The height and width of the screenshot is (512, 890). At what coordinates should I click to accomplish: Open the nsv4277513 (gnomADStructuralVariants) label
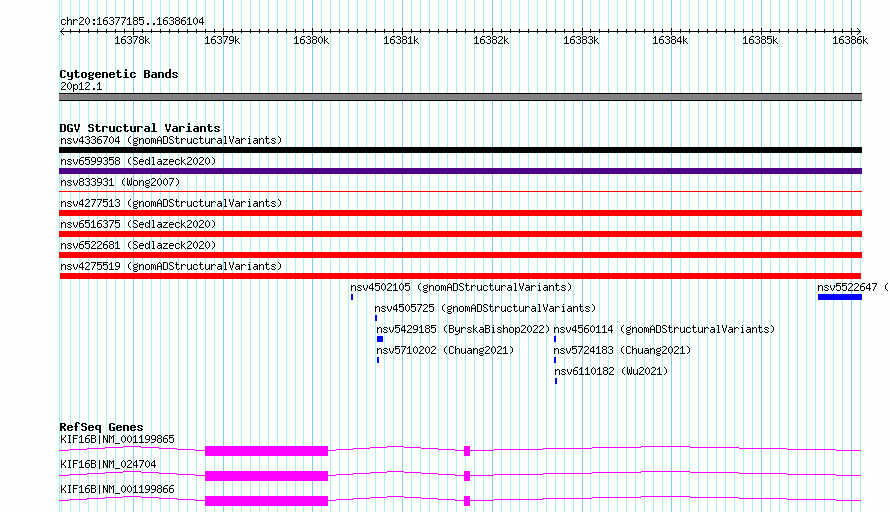pos(171,203)
